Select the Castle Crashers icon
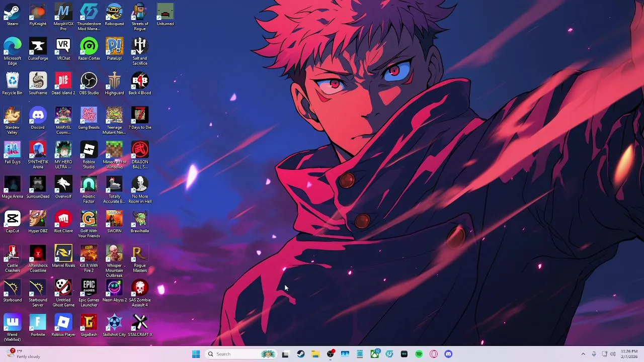This screenshot has height=362, width=644. [13, 259]
